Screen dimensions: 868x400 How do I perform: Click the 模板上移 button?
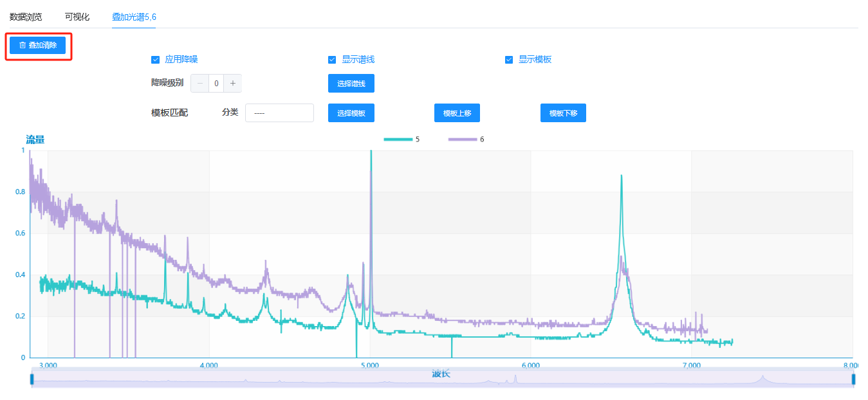coord(457,113)
